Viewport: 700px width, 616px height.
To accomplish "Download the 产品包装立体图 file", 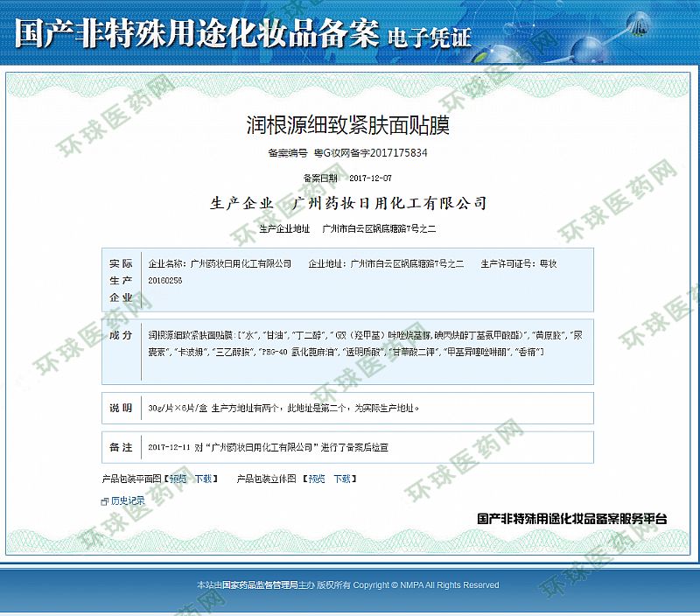I will tap(341, 479).
